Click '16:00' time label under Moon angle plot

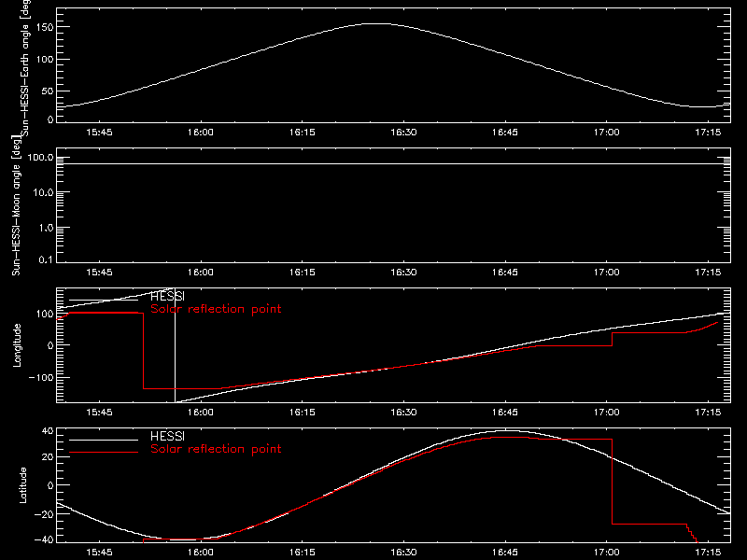(x=201, y=273)
